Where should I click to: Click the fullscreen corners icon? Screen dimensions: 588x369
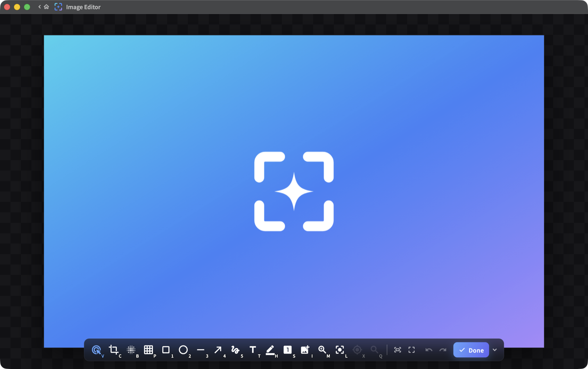(412, 350)
